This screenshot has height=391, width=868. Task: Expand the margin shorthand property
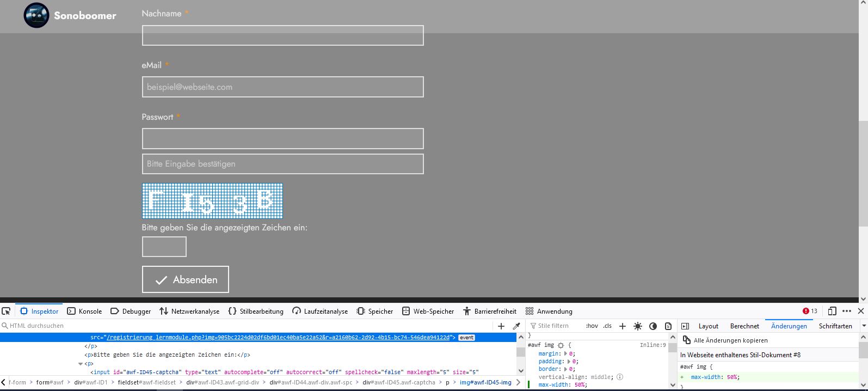[x=565, y=353]
